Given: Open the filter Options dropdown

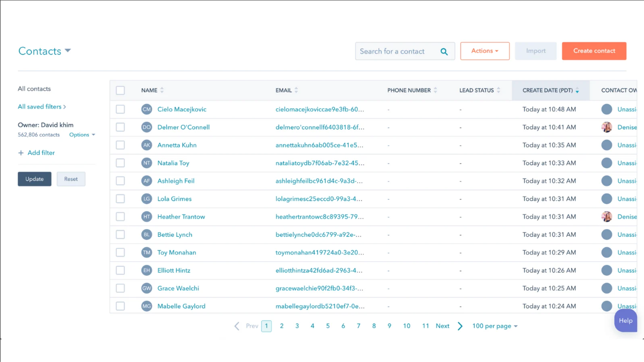Looking at the screenshot, I should click(x=82, y=135).
